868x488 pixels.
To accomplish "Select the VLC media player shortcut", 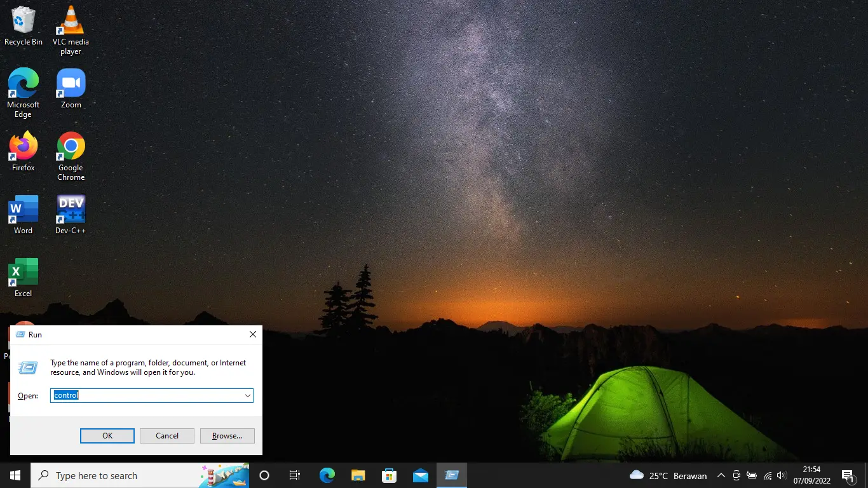I will (71, 30).
